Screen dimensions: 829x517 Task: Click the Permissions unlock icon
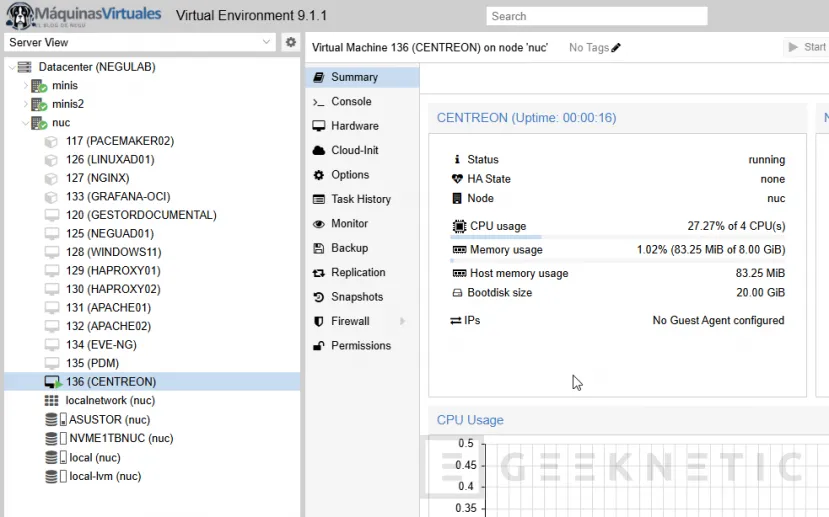[x=318, y=346]
